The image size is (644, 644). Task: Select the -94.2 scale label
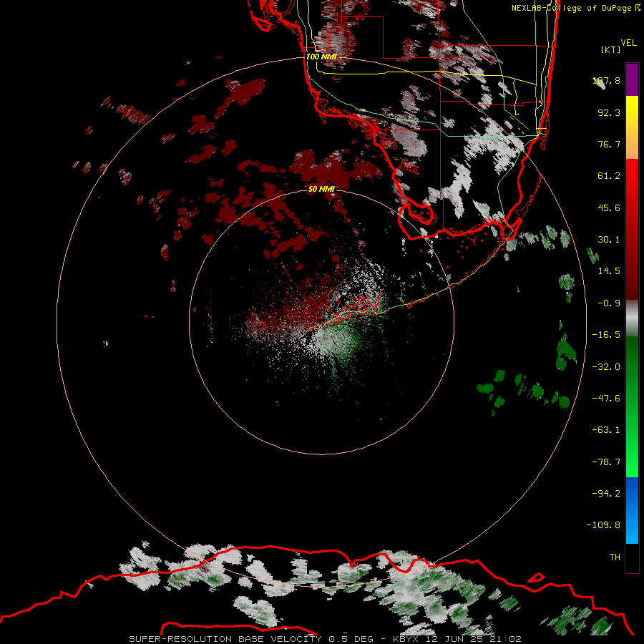[x=606, y=493]
